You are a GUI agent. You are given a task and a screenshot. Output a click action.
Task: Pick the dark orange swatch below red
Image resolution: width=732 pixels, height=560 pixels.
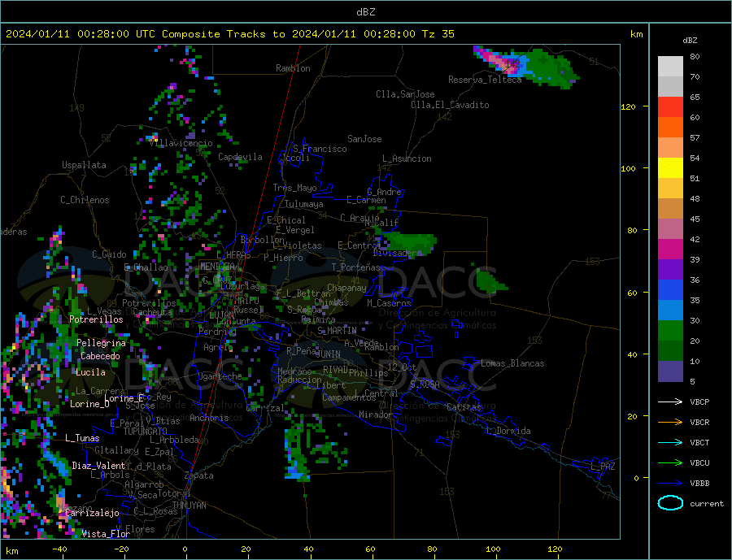coord(670,128)
